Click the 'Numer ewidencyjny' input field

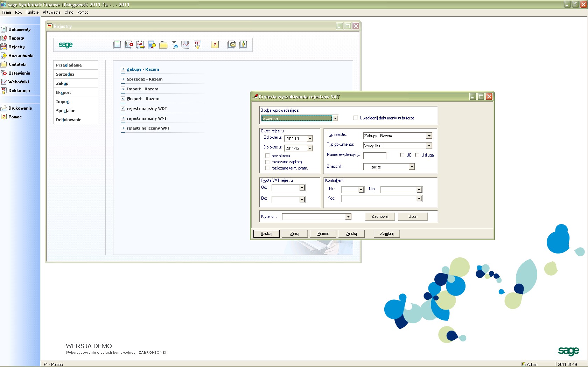point(375,155)
